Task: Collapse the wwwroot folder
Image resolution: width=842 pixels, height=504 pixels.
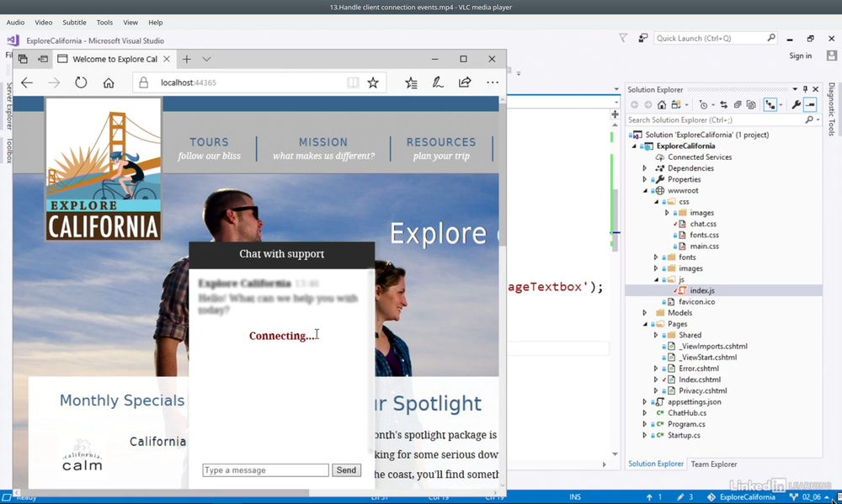Action: [645, 190]
